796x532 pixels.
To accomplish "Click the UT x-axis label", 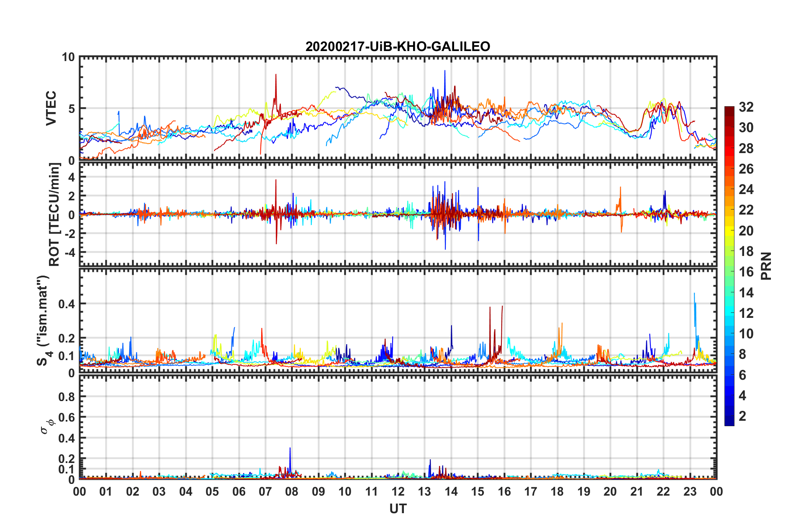I will pos(398,509).
